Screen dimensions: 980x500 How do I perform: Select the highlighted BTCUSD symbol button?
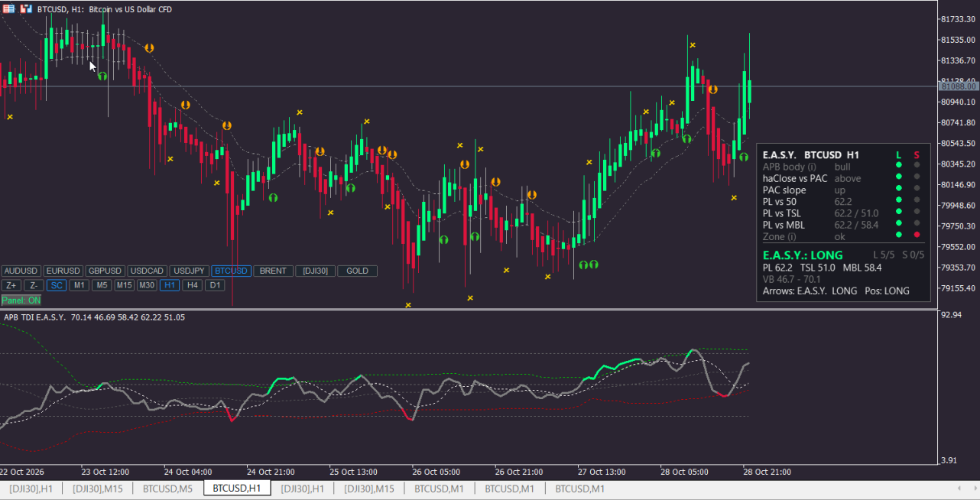click(231, 271)
